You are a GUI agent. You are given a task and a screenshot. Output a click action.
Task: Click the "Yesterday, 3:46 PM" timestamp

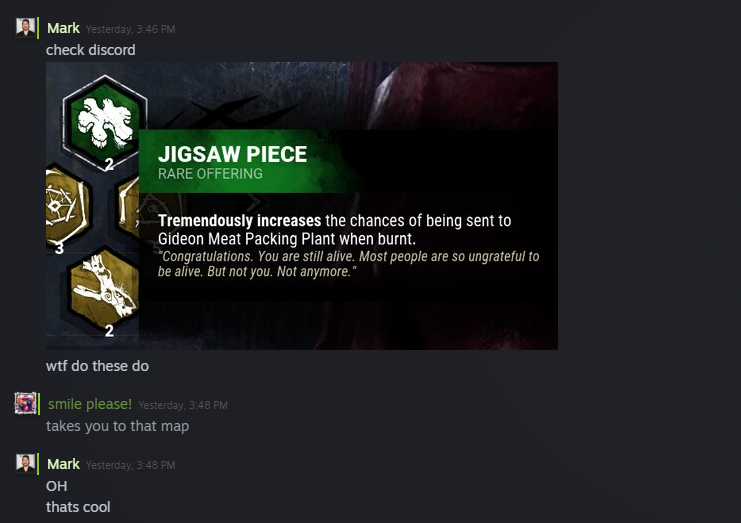pyautogui.click(x=130, y=29)
